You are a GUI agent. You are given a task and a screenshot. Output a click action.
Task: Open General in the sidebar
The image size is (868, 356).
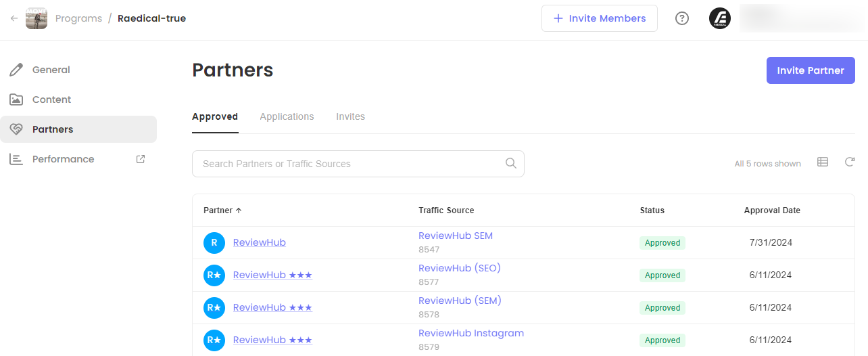coord(51,70)
